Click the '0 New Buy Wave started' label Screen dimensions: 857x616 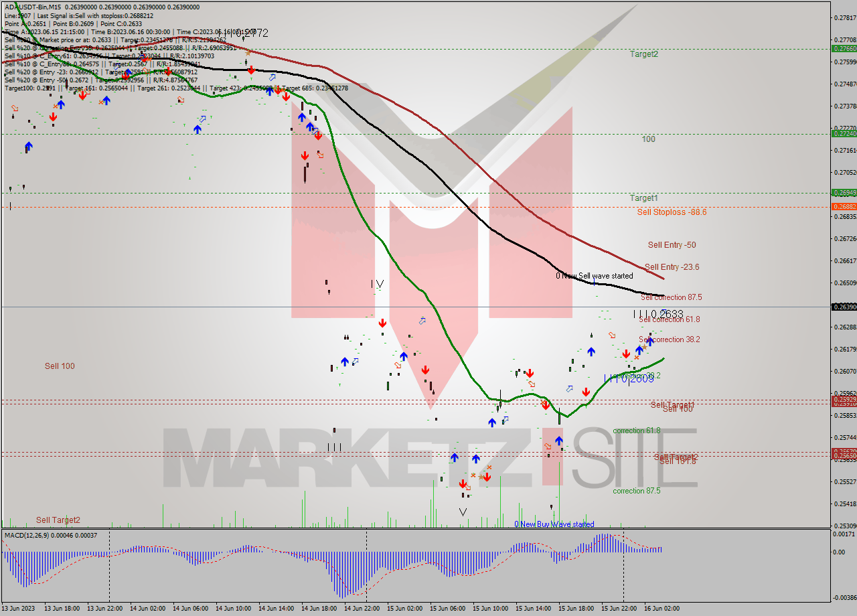(x=554, y=524)
